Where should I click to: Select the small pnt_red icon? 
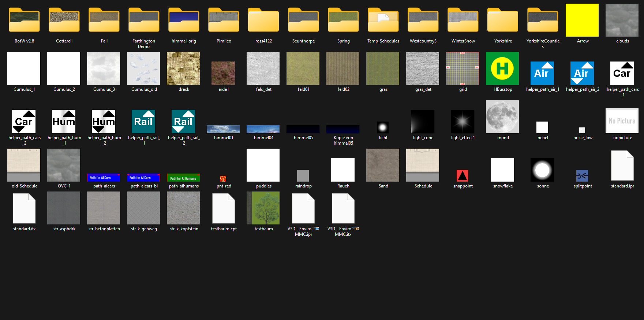(223, 179)
